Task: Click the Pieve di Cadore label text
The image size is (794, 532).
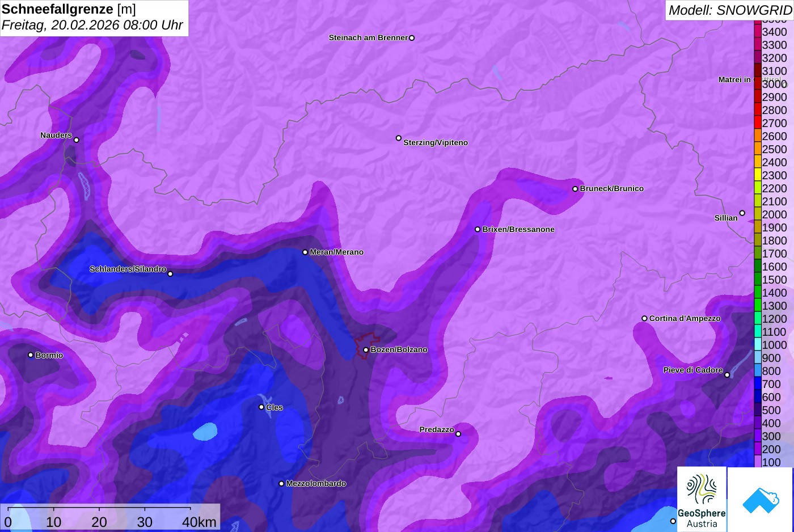Action: [x=693, y=370]
